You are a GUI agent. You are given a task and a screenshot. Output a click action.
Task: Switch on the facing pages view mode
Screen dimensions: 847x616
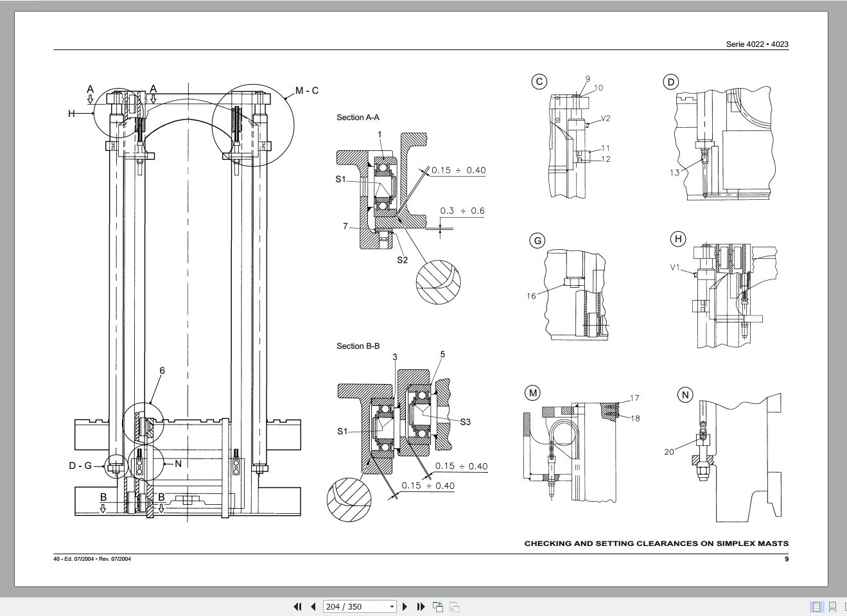pyautogui.click(x=845, y=606)
